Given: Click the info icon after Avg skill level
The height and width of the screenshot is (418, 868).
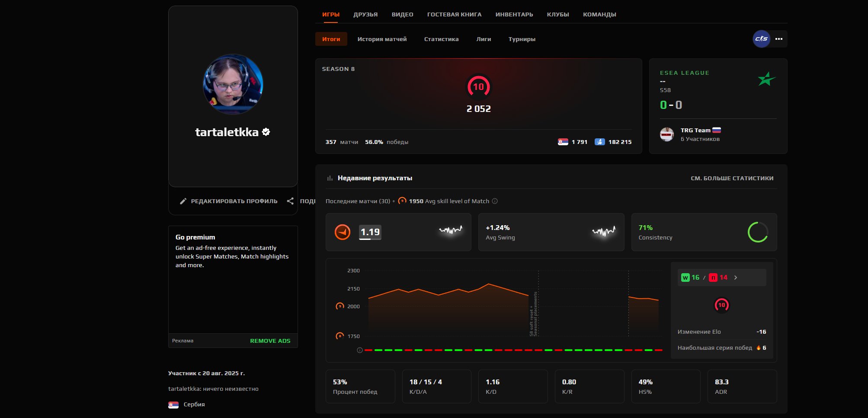Looking at the screenshot, I should pos(495,201).
